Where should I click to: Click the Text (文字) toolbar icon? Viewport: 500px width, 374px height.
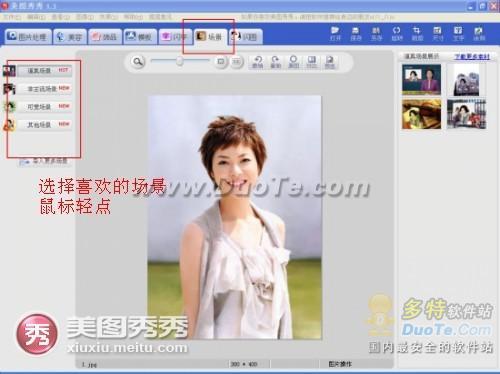[x=458, y=34]
